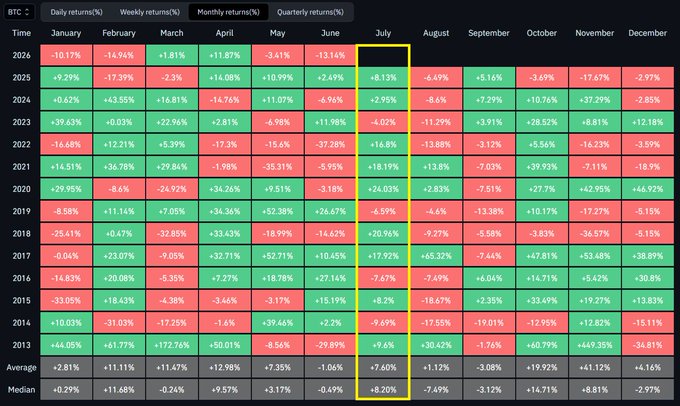The height and width of the screenshot is (406, 680).
Task: Click February median cell +11.68%
Action: [x=119, y=390]
